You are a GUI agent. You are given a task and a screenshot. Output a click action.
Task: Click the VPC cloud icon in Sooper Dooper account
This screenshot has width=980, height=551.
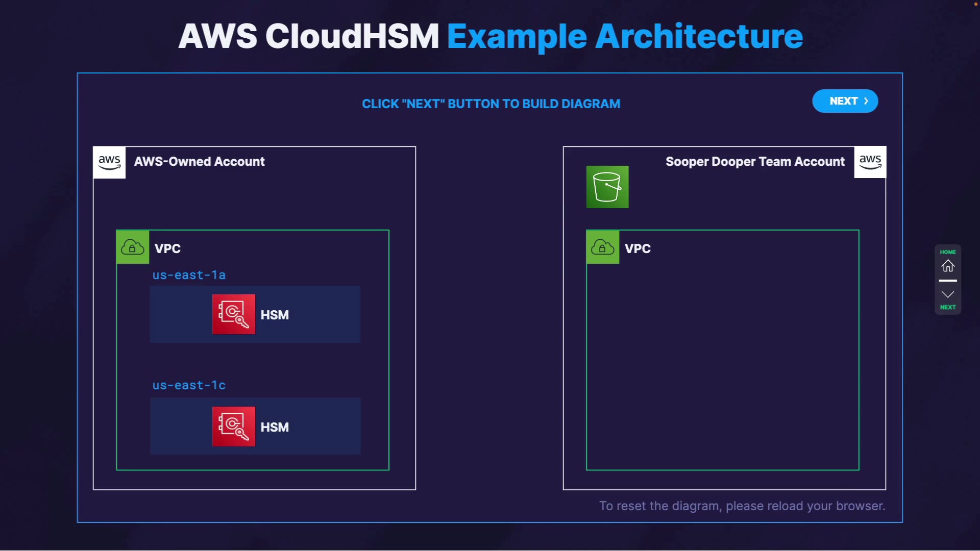(x=602, y=247)
